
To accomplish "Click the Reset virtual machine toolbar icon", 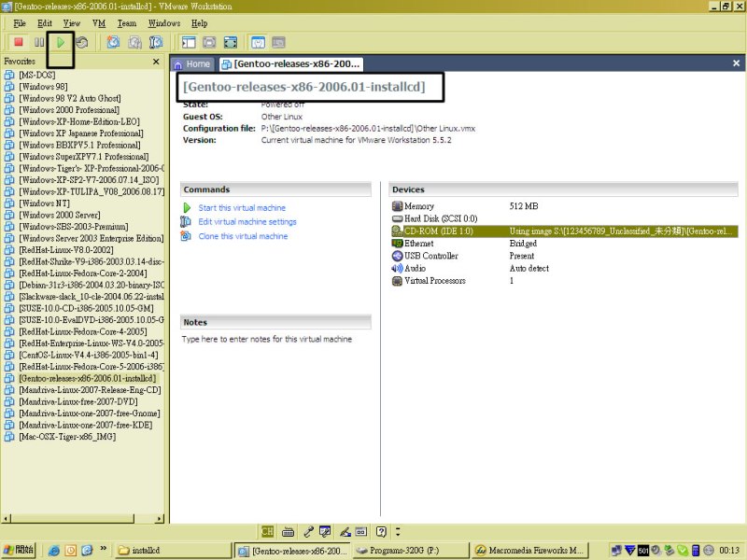I will click(x=82, y=42).
